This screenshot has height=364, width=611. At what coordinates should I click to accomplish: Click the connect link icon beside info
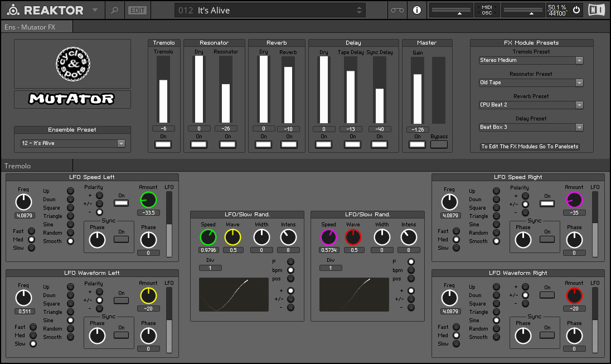(x=397, y=10)
